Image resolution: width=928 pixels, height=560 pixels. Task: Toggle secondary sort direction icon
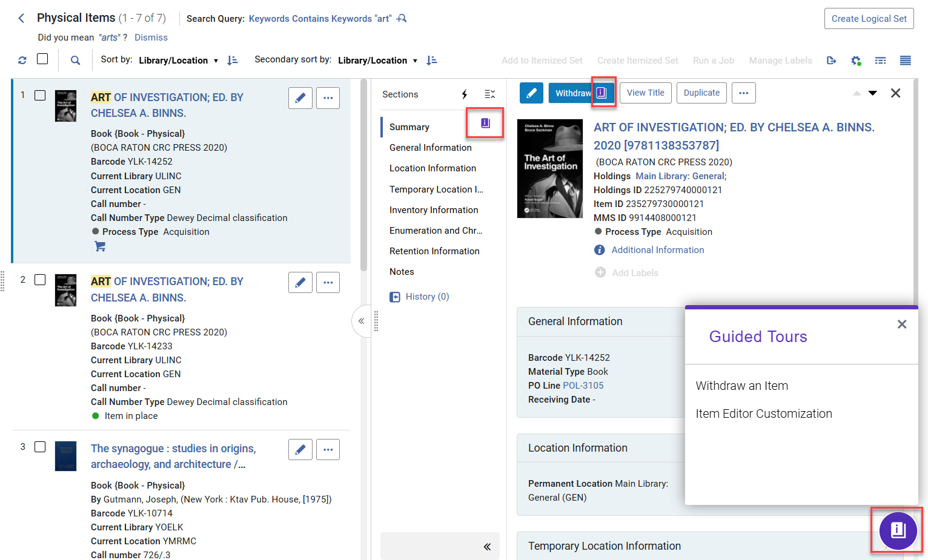pos(432,61)
